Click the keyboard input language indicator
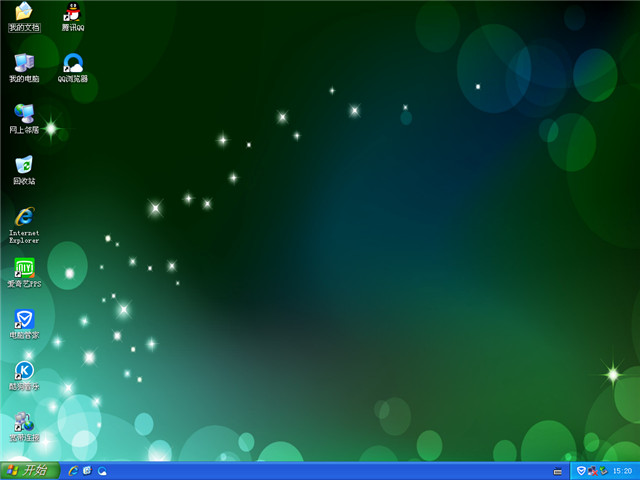 (558, 471)
